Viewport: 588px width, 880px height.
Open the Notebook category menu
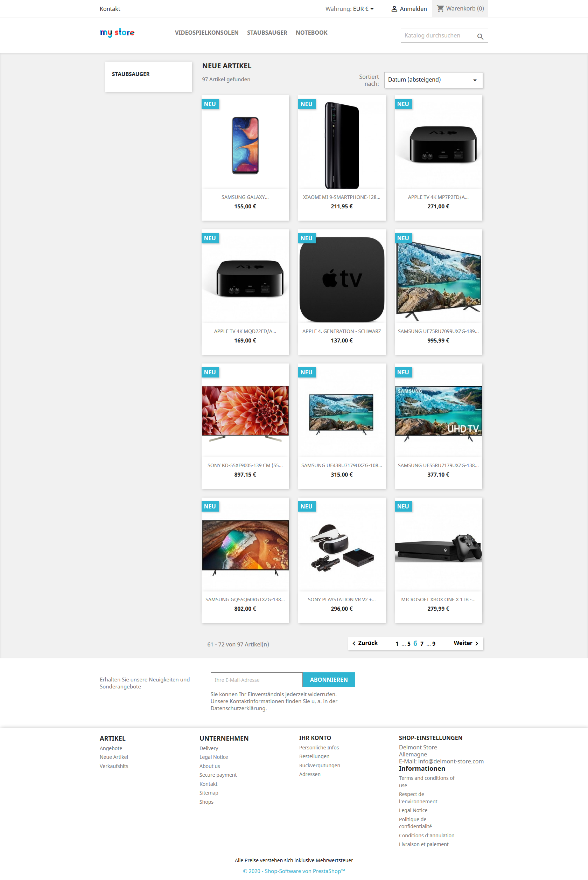[311, 33]
